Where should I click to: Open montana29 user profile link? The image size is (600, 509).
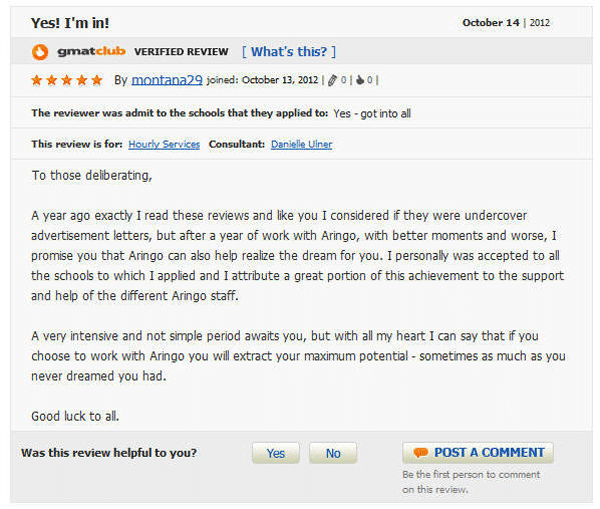point(167,80)
